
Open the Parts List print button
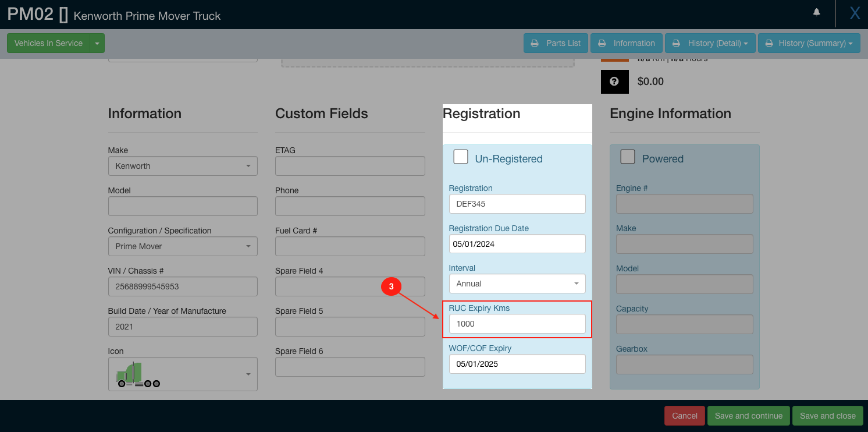[556, 43]
